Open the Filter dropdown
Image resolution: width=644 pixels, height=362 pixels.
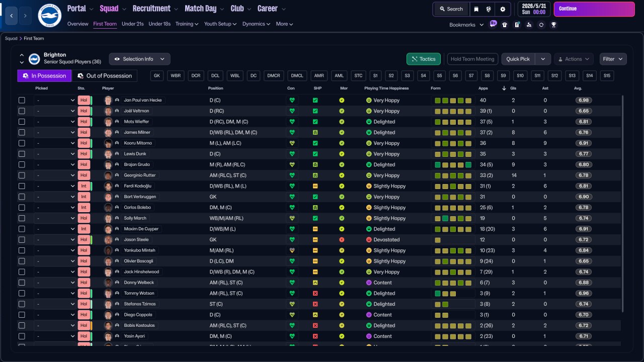pyautogui.click(x=613, y=59)
